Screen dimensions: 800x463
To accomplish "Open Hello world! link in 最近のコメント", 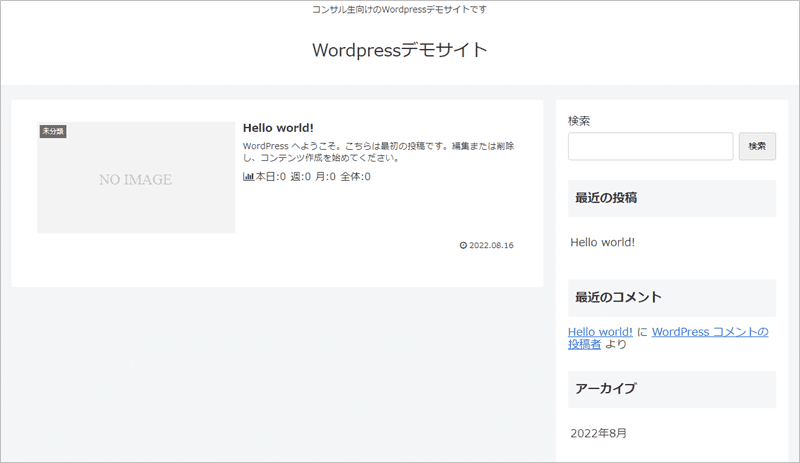I will point(600,332).
